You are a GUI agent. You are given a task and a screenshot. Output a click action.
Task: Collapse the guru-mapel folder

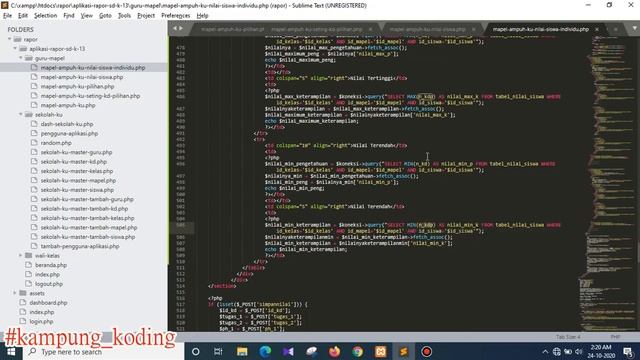tap(21, 58)
